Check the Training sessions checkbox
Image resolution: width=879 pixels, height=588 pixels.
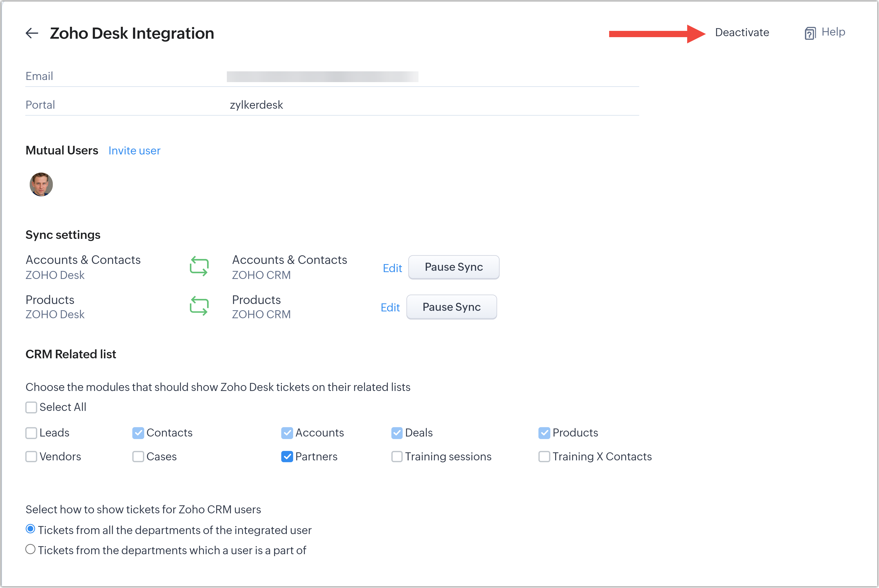pos(397,457)
